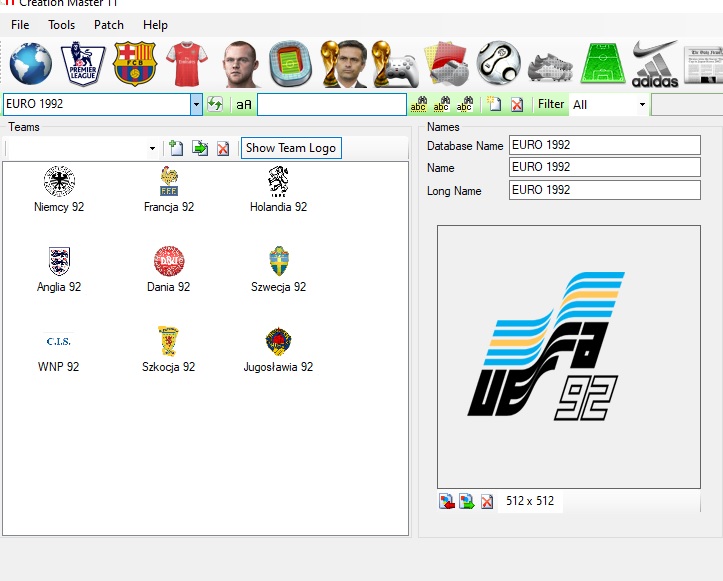Add new team in Teams panel
Screen dimensions: 723x581
176,148
